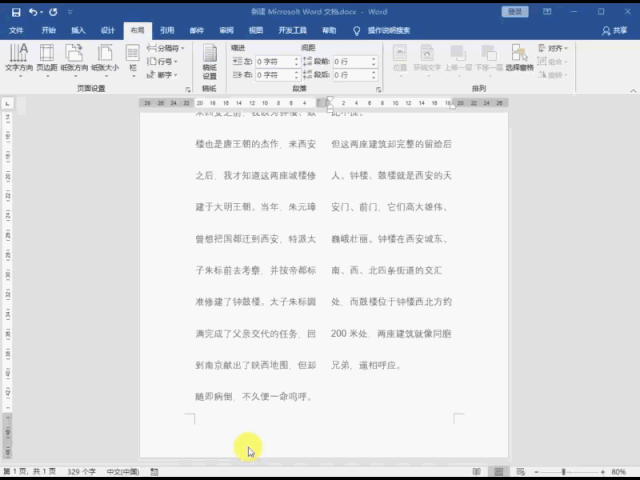Click 环绕文字 (Wrap Text) icon

point(427,60)
